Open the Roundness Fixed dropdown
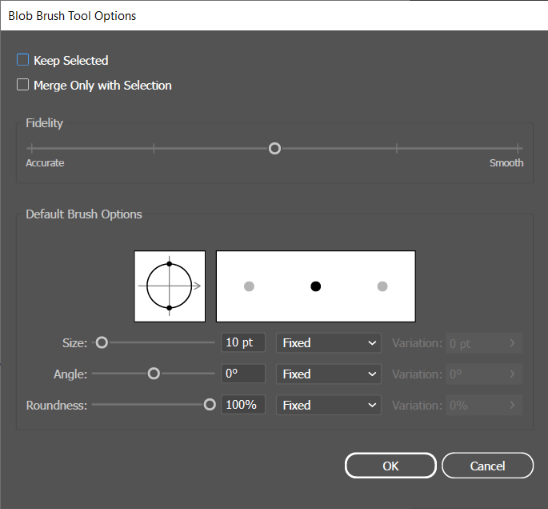 (x=329, y=405)
